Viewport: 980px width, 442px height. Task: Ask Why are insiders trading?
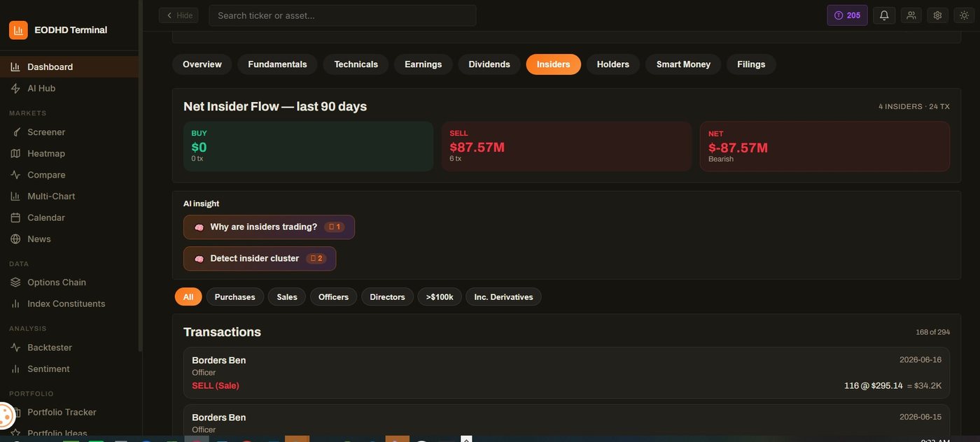(269, 227)
